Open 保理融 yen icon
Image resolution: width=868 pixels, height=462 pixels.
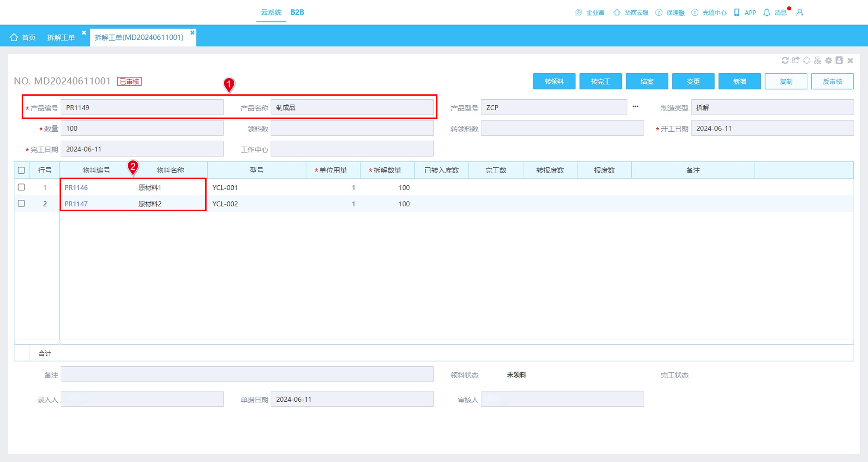coord(659,12)
